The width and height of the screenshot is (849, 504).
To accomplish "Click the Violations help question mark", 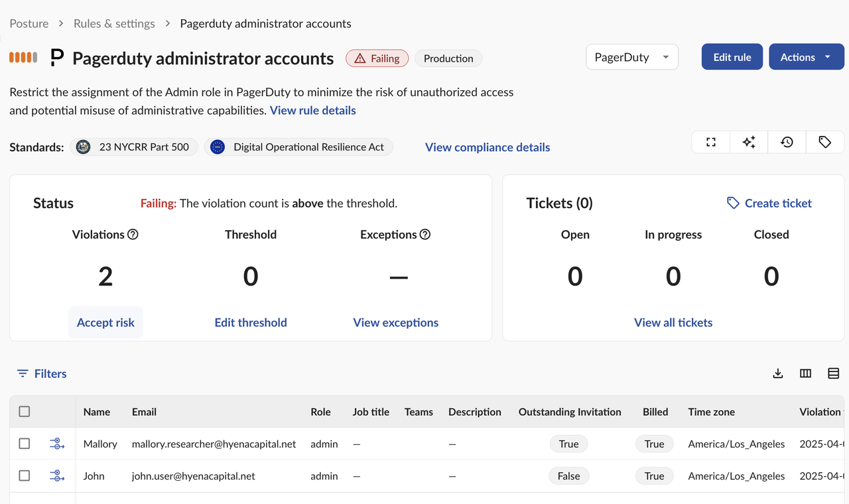I will [133, 234].
